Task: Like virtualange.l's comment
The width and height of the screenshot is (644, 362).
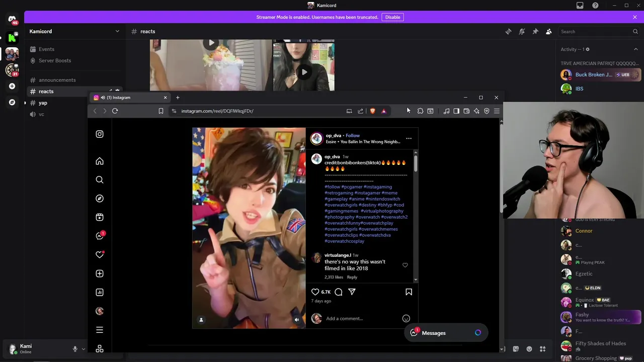Action: (x=405, y=265)
